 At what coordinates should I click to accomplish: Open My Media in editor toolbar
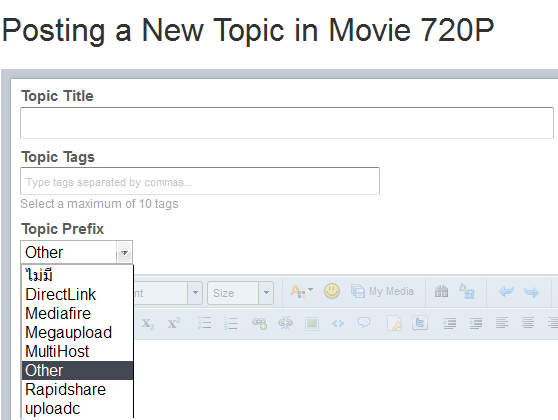tap(383, 291)
